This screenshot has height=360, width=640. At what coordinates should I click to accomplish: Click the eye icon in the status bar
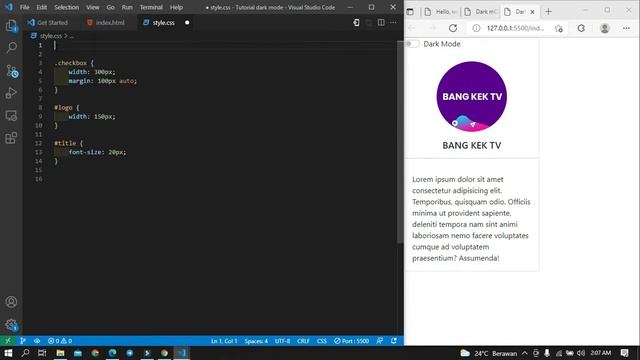[x=37, y=341]
